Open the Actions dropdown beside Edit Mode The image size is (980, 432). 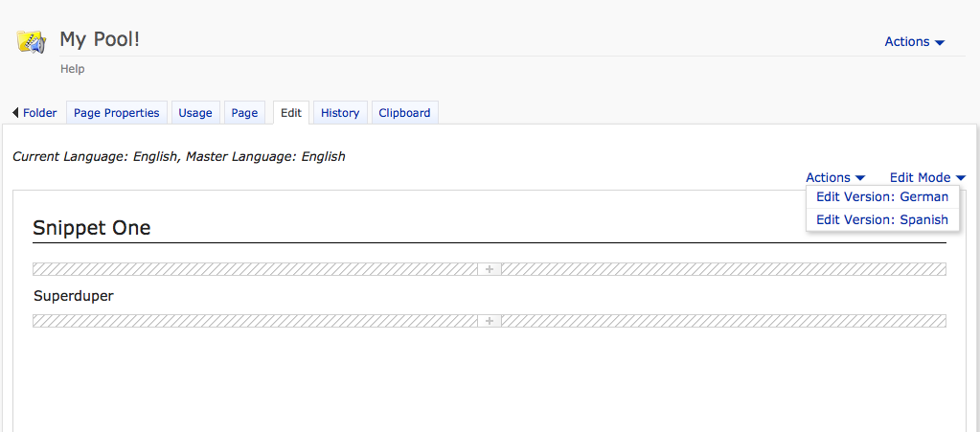834,177
